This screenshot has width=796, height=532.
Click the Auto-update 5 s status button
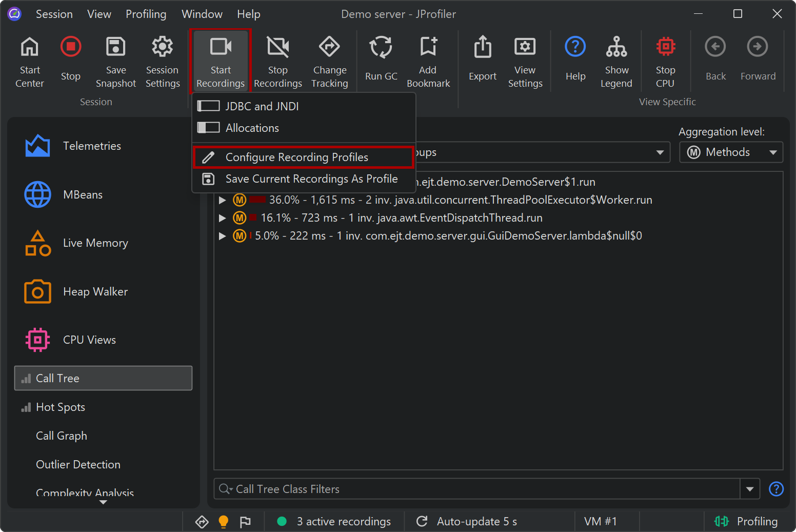pos(467,521)
